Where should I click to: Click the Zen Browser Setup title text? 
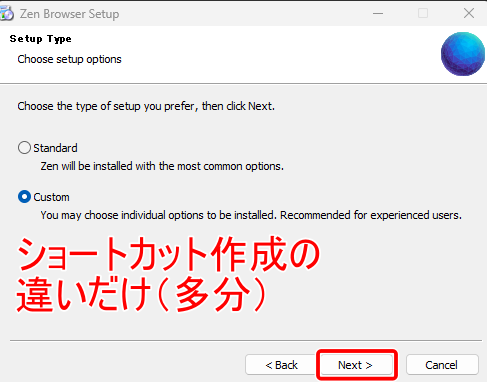click(x=69, y=14)
